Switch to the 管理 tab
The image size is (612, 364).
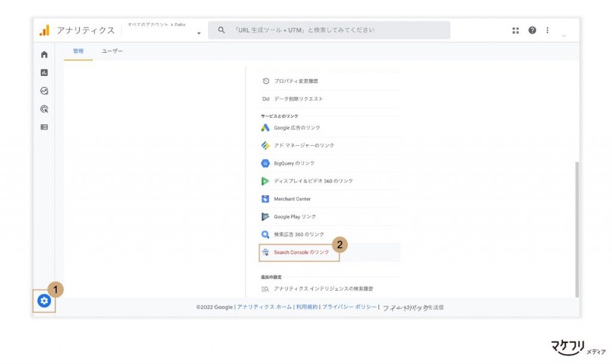pos(78,51)
